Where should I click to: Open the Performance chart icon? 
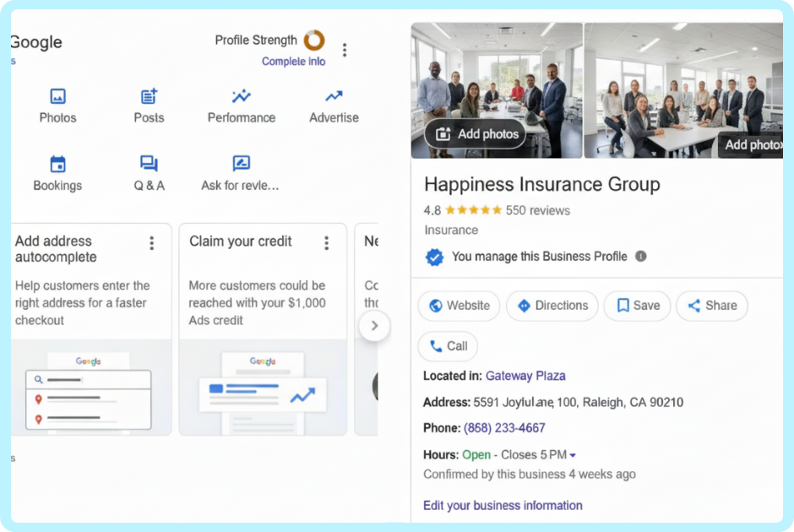tap(241, 95)
